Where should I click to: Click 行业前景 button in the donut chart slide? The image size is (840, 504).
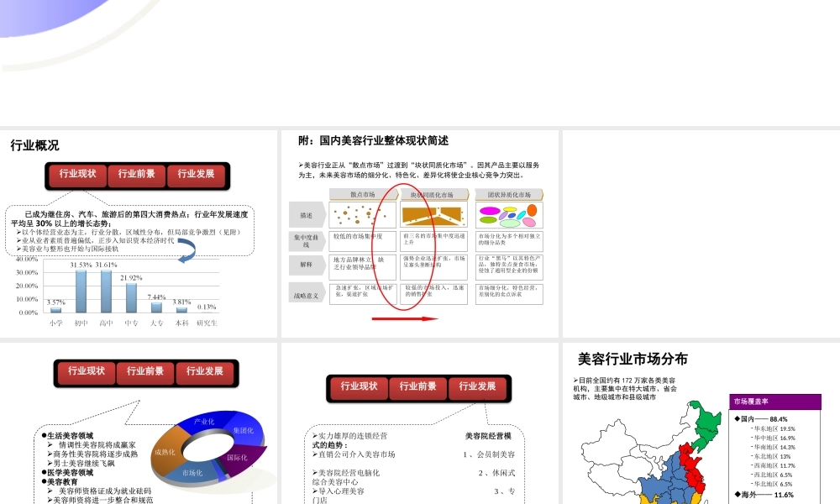pos(145,372)
